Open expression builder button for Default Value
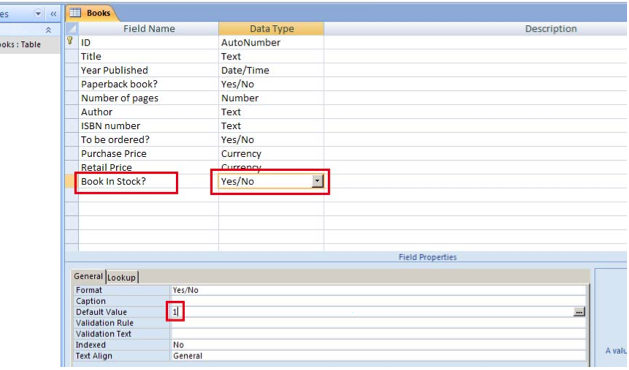This screenshot has height=370, width=629. [579, 312]
